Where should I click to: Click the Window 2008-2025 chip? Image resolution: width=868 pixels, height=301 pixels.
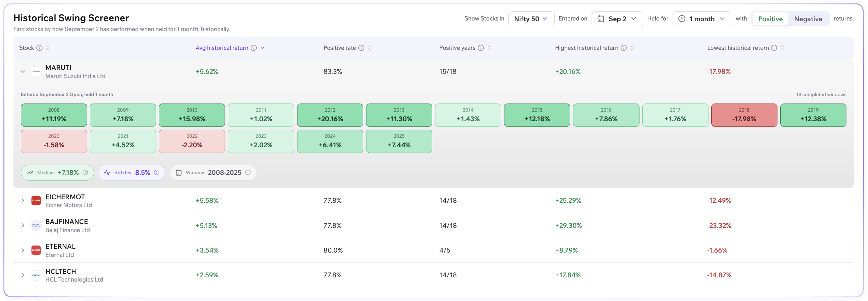[x=213, y=172]
